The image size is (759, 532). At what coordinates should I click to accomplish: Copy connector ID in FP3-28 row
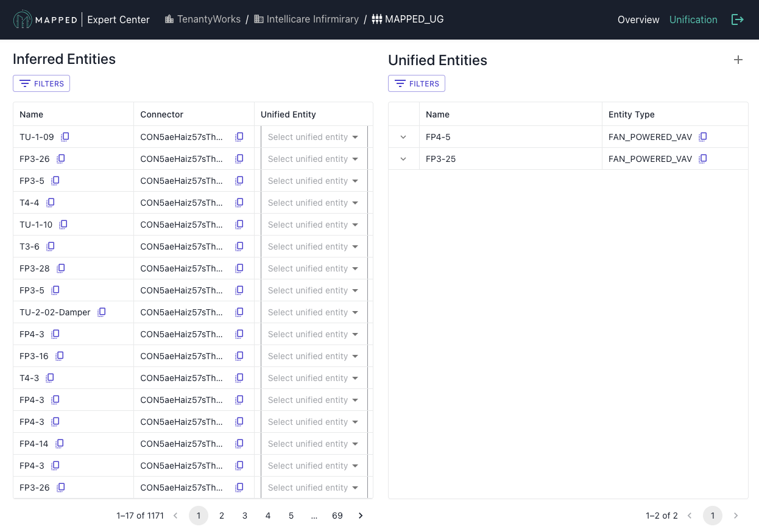(x=239, y=268)
